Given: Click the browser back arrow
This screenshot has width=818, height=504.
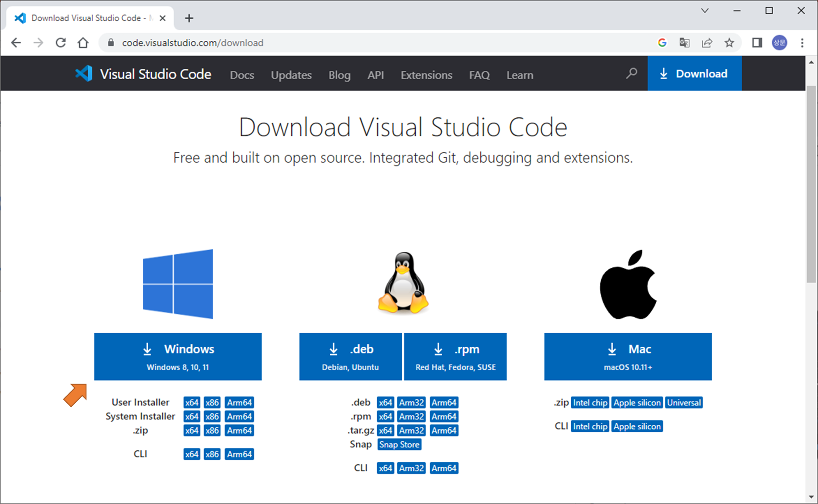Looking at the screenshot, I should coord(16,43).
